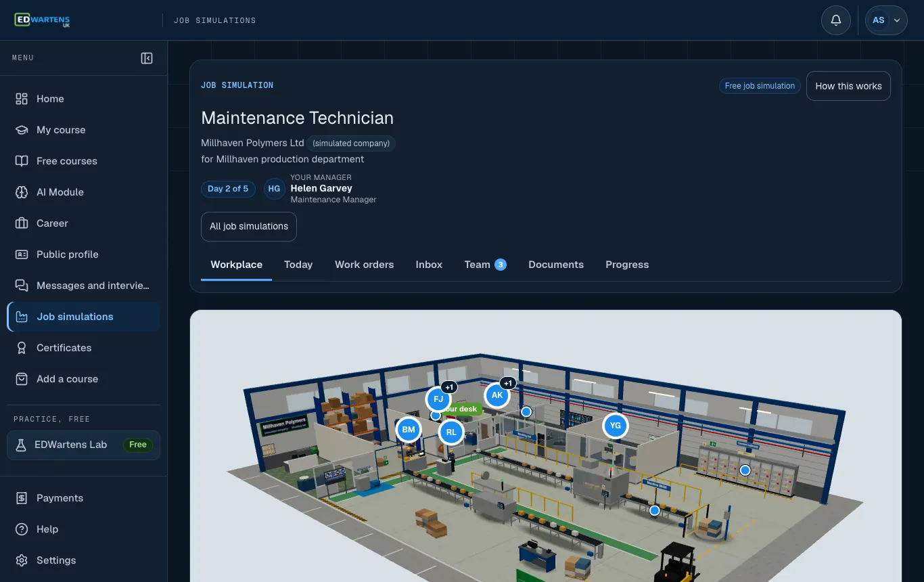Click the Add a course bag icon
924x582 pixels.
[22, 379]
